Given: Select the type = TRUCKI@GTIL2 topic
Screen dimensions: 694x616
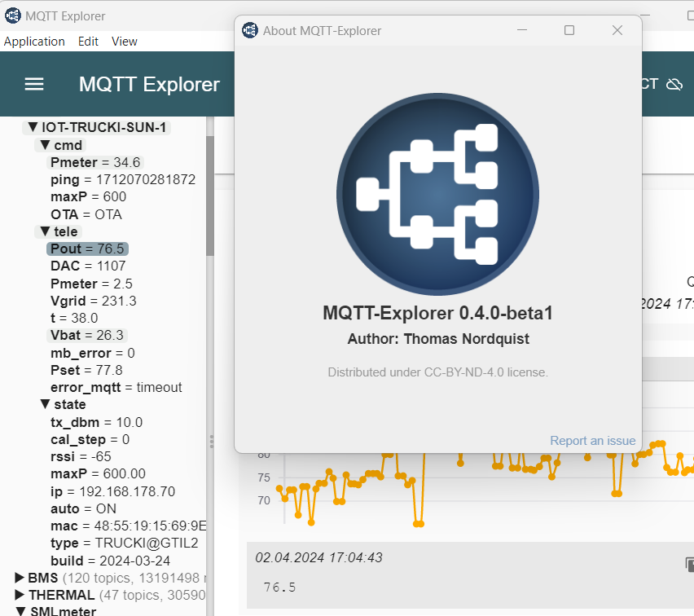Looking at the screenshot, I should tap(125, 543).
